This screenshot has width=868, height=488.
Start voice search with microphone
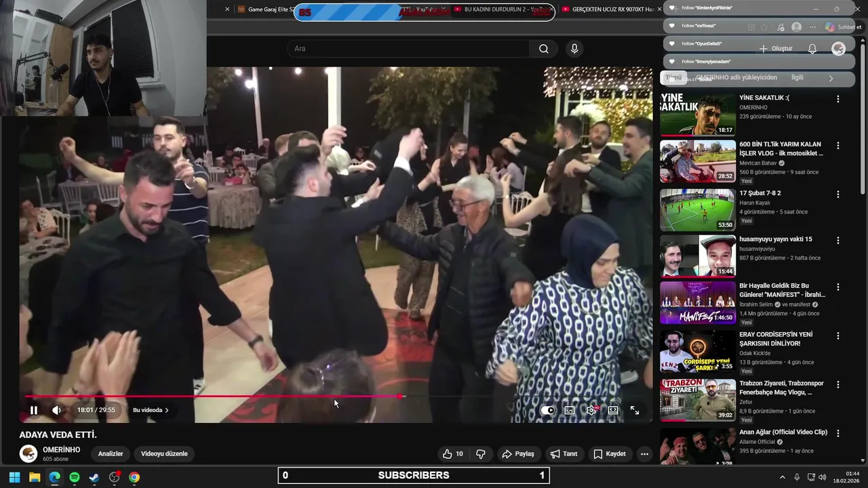click(574, 49)
